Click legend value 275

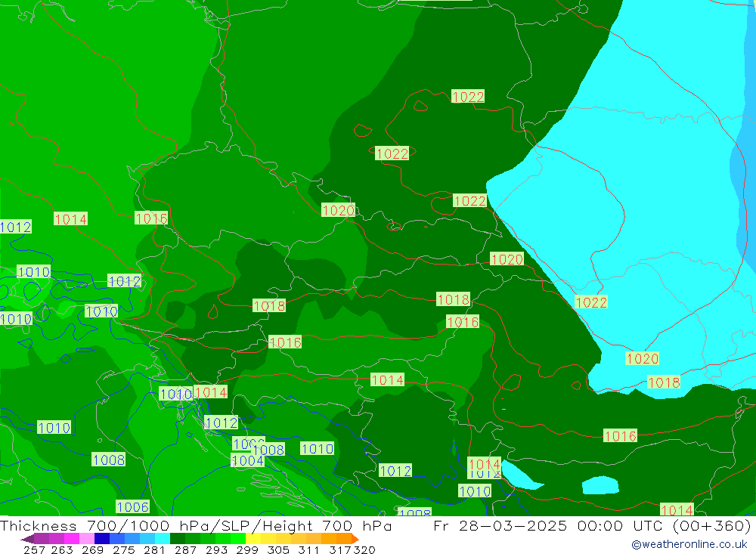123,550
